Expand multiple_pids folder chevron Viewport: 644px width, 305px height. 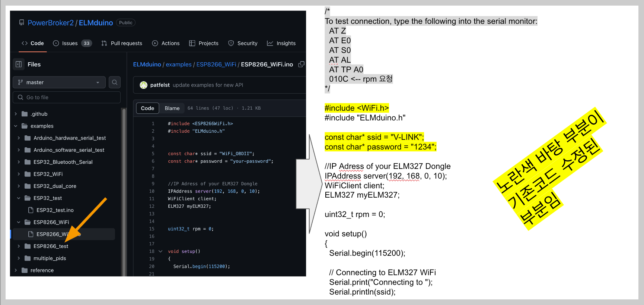[19, 258]
